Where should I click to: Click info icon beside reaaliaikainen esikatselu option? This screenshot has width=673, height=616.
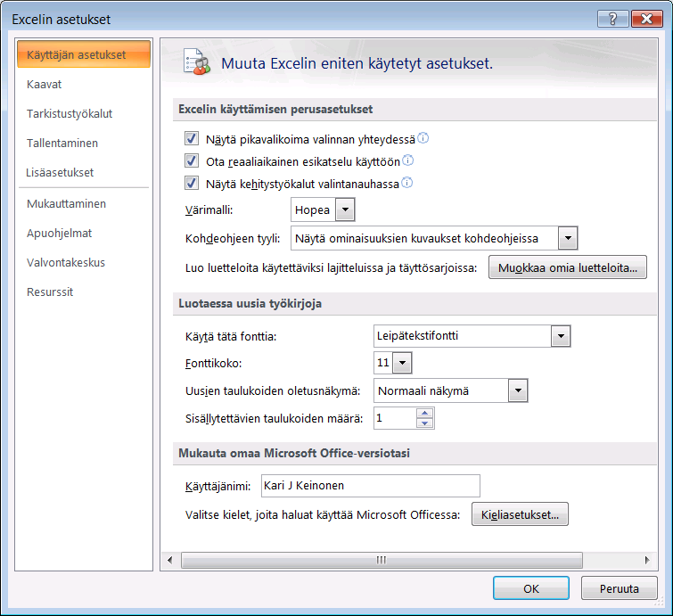pos(407,160)
